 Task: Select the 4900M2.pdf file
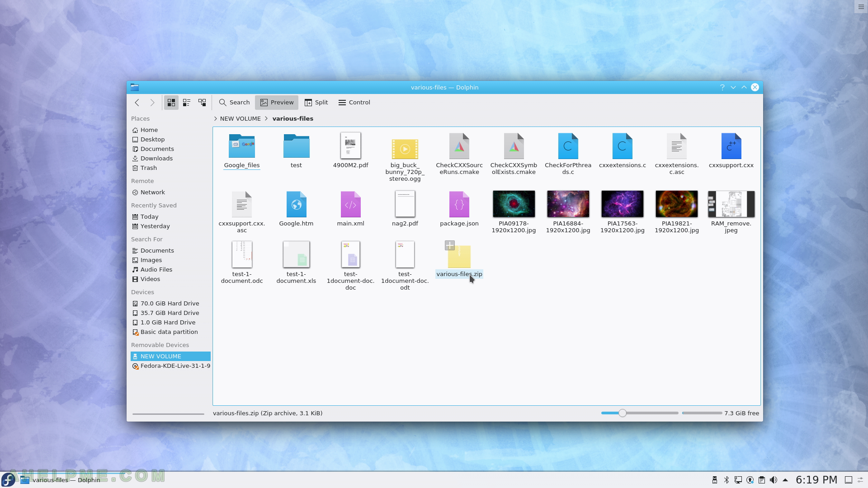(x=350, y=146)
